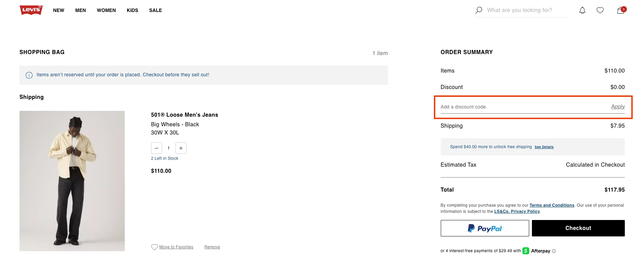Click the Afterpay info icon
644x259 pixels.
pyautogui.click(x=554, y=251)
